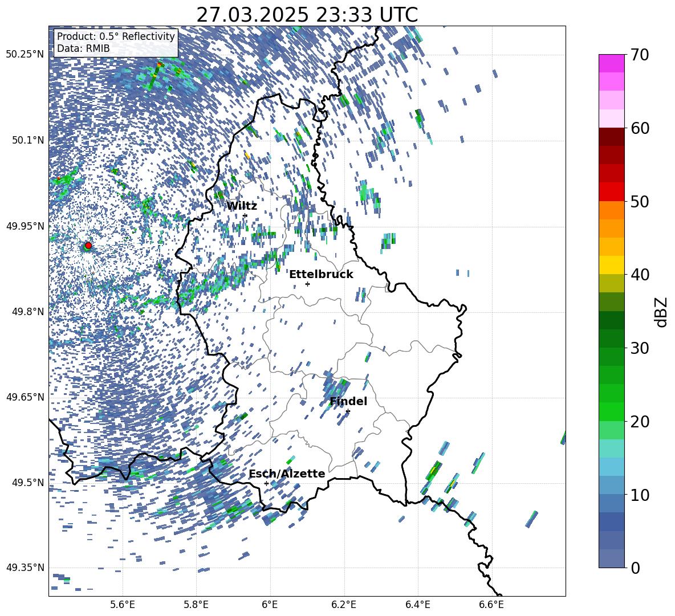
Task: Click the Esch/Alzette location cross marker
Action: point(266,483)
